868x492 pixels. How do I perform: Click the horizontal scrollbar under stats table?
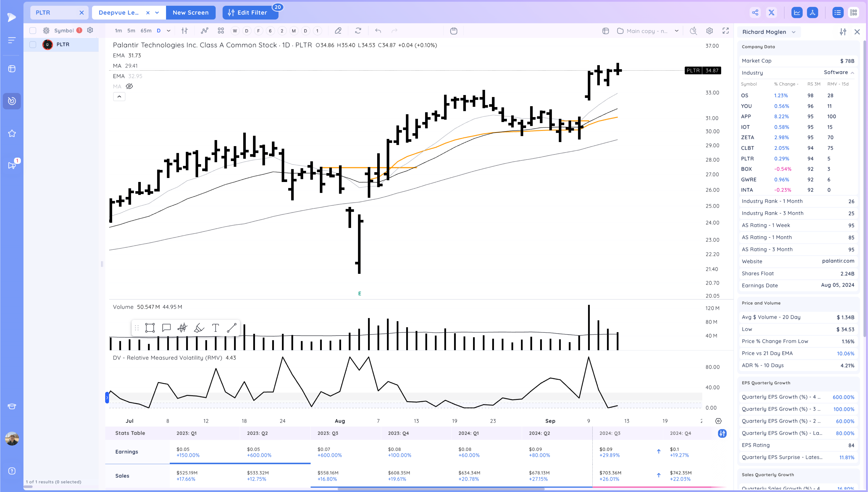point(441,489)
